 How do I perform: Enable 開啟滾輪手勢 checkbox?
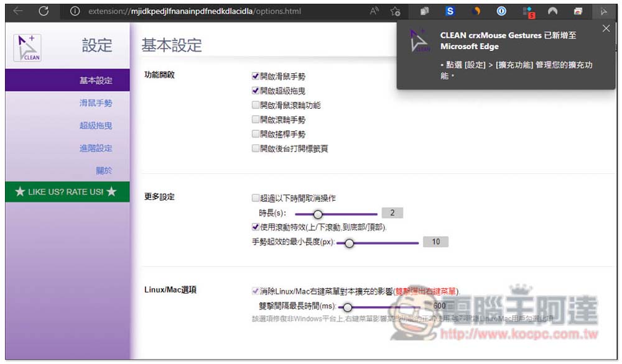256,120
